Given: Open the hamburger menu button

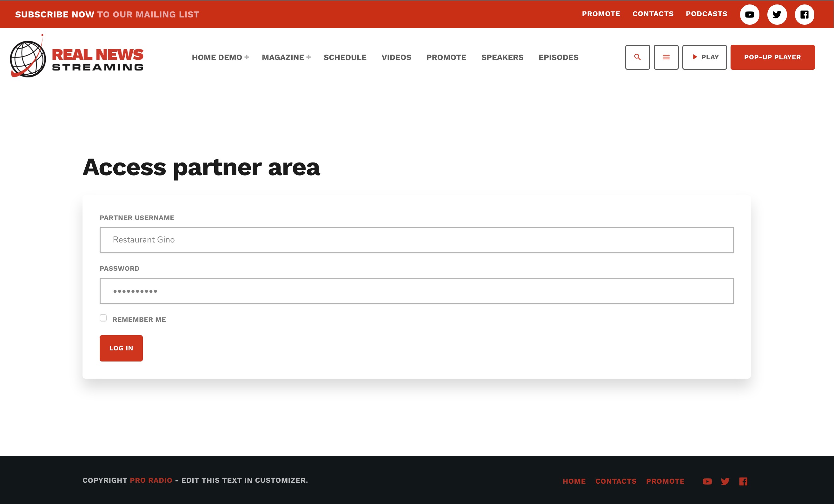Looking at the screenshot, I should point(666,57).
